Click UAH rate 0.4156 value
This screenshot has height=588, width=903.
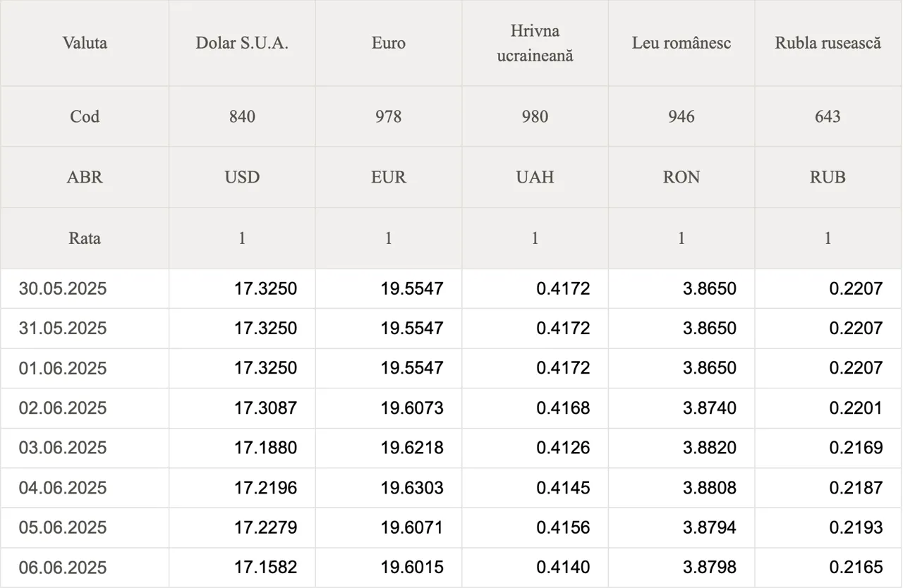pos(563,527)
